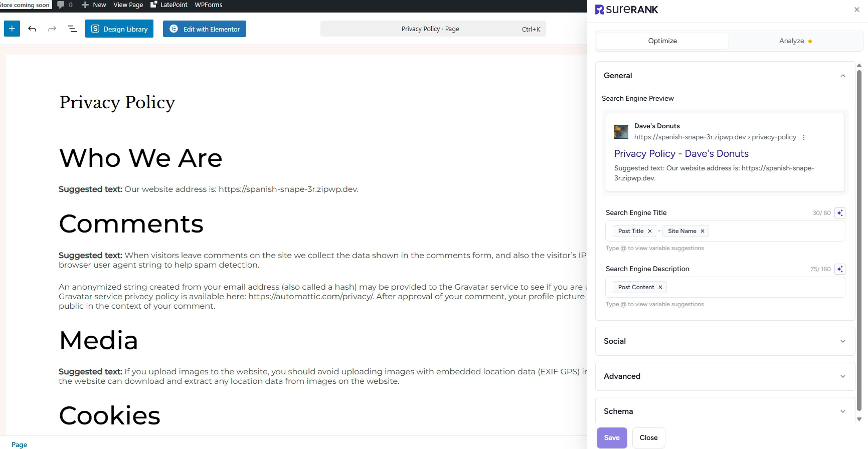Expand the Schema section
Screen dimensions: 868x449
[x=843, y=411]
